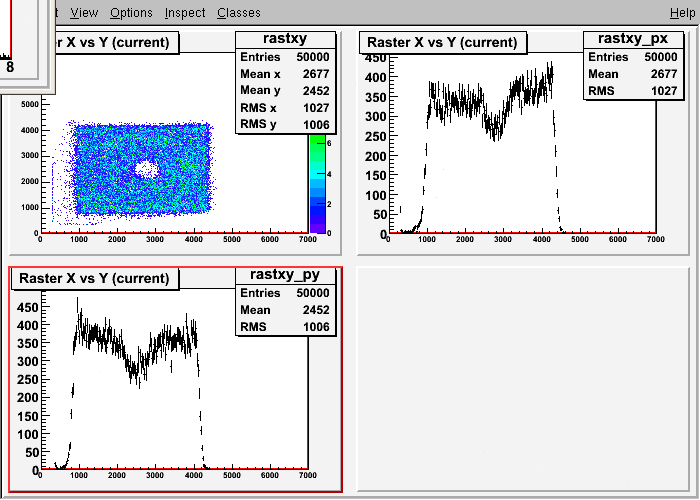Open the View menu

[84, 13]
